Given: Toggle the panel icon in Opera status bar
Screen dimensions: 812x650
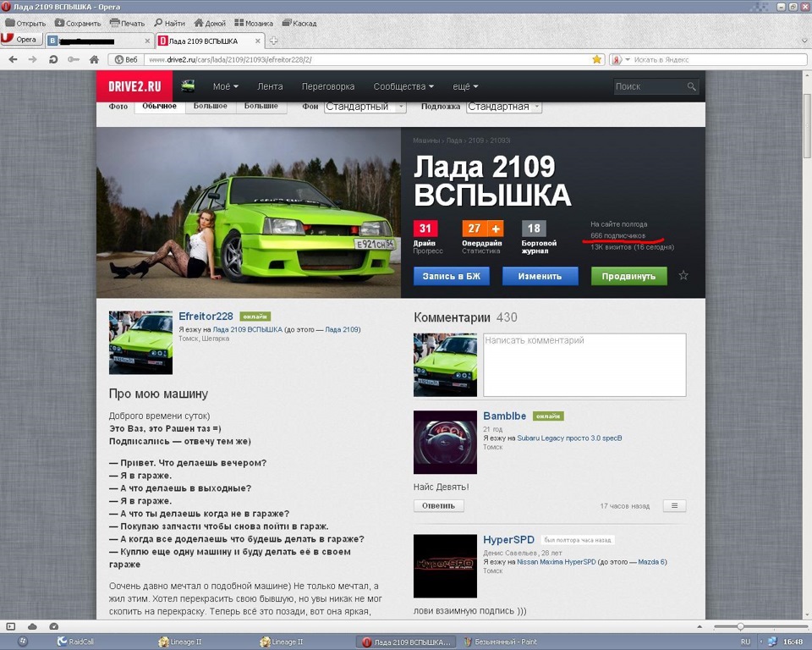Looking at the screenshot, I should [11, 626].
